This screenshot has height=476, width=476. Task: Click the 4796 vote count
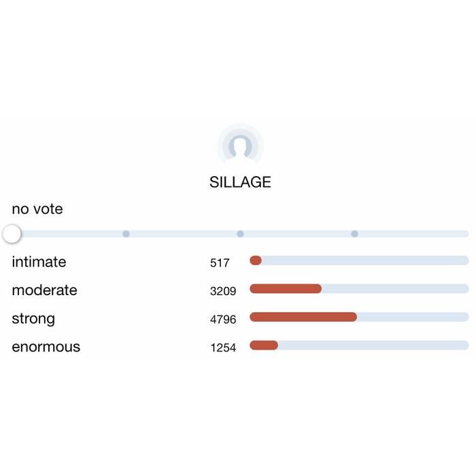point(223,319)
